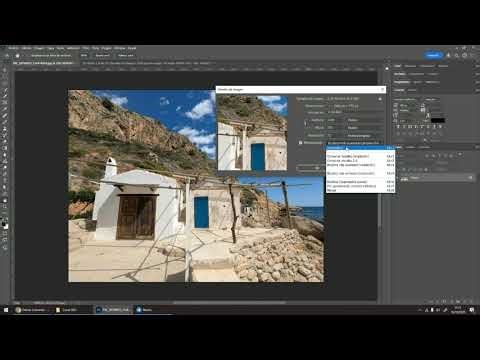Screen dimensions: 480x360
Task: Select the Eraser tool
Action: pos(5,142)
